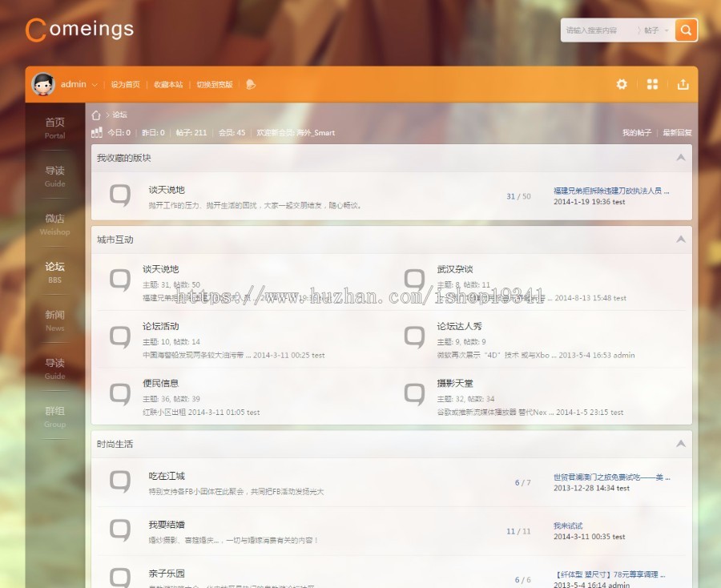Expand the admin user menu arrow
Viewport: 721px width, 588px height.
pyautogui.click(x=95, y=85)
